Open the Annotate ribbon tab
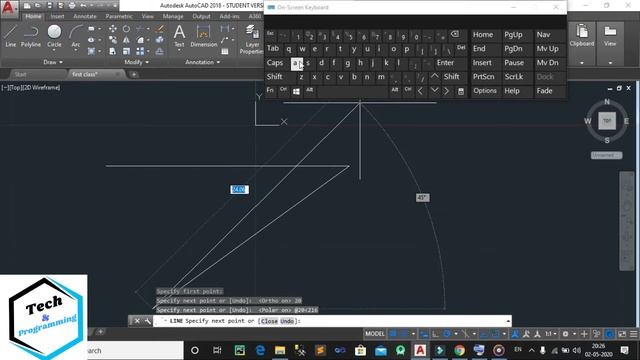This screenshot has height=360, width=640. [x=85, y=16]
